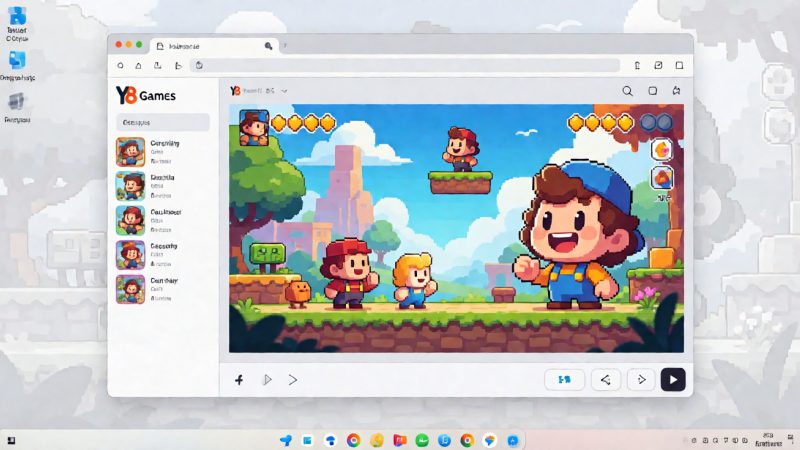This screenshot has height=450, width=800.
Task: Click the browser address bar
Action: [405, 65]
